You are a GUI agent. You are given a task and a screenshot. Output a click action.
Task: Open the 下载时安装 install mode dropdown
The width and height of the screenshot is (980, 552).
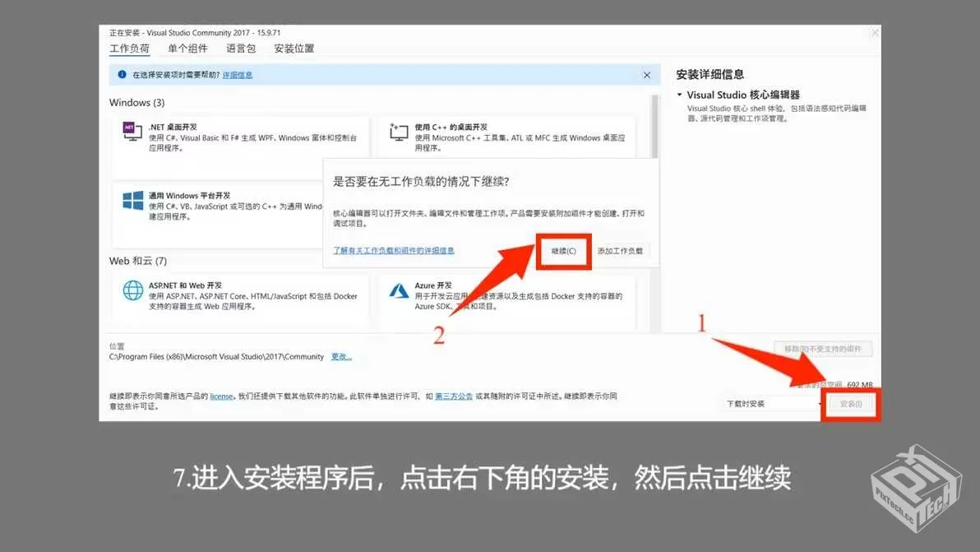coord(771,404)
